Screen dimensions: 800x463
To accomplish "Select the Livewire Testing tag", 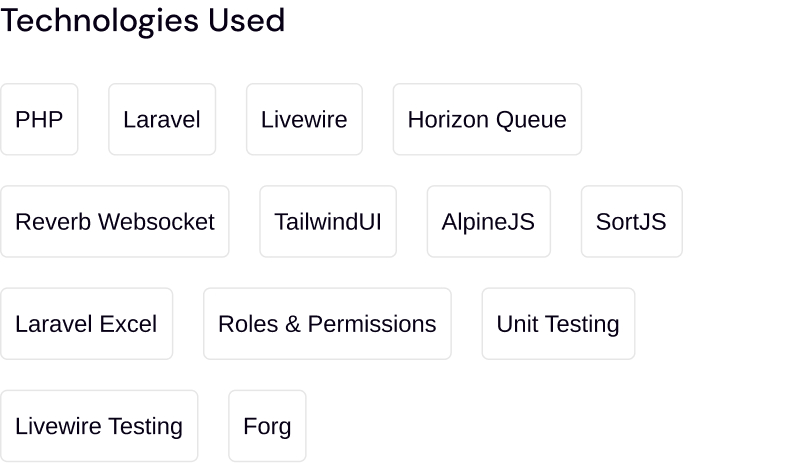I will [x=99, y=426].
